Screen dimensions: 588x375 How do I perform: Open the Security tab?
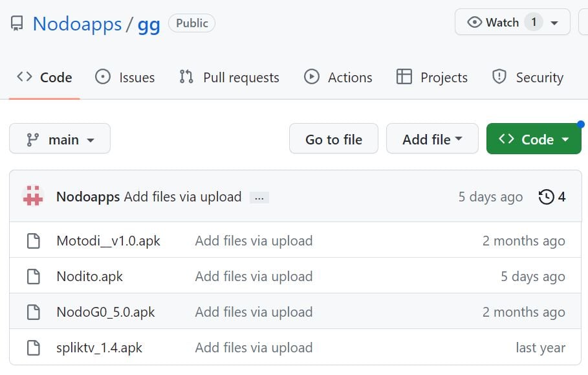point(528,77)
